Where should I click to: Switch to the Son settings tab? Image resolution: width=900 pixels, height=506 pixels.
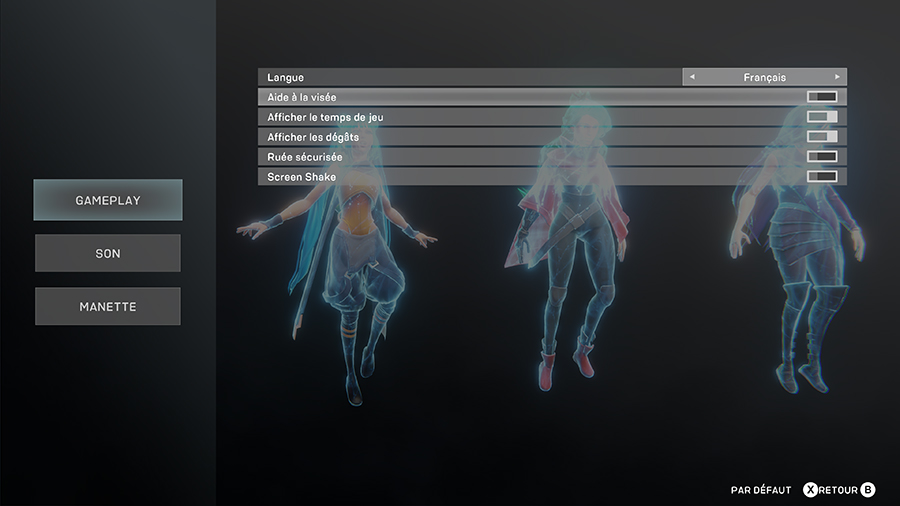(x=108, y=253)
